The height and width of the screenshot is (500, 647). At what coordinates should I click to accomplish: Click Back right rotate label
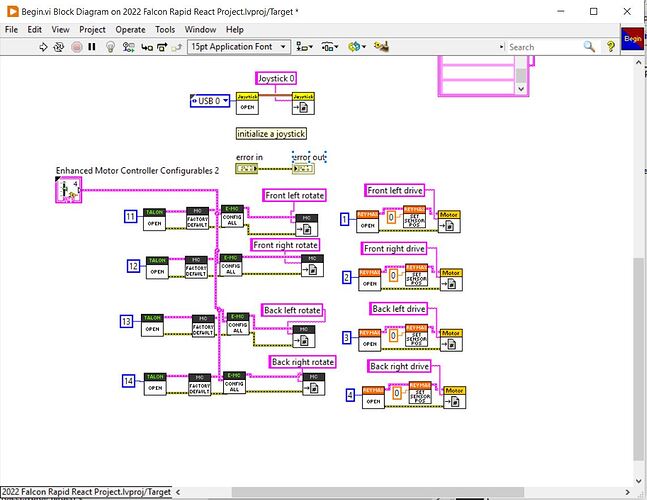(x=303, y=362)
